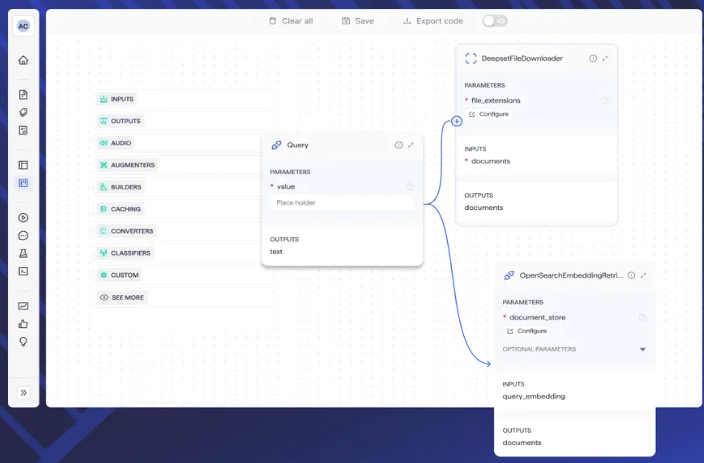
Task: Collapse the Query node card
Action: tap(411, 145)
